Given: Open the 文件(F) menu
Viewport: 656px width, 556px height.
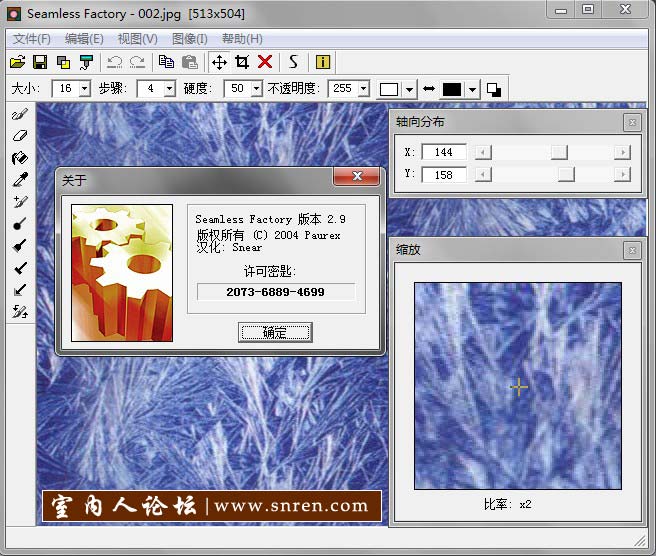Looking at the screenshot, I should click(32, 39).
